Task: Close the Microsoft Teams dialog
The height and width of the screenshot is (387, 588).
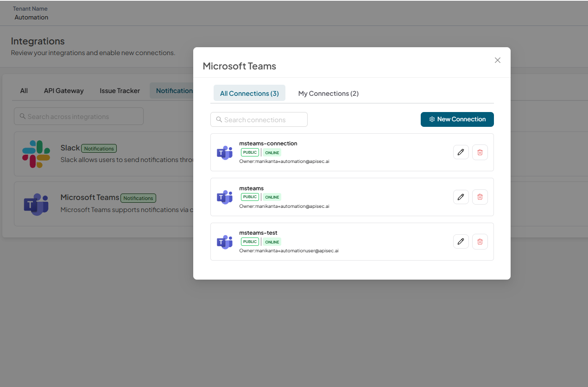Action: pos(497,60)
